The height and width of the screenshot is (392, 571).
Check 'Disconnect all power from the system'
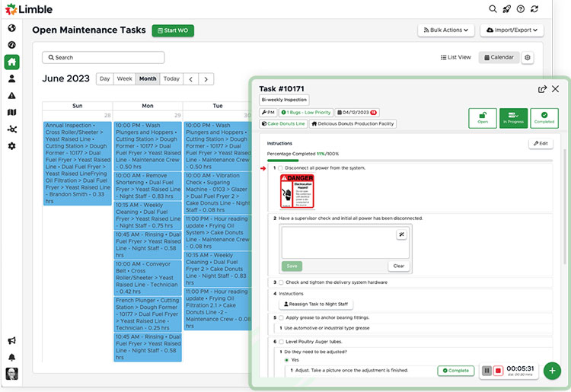tap(280, 167)
